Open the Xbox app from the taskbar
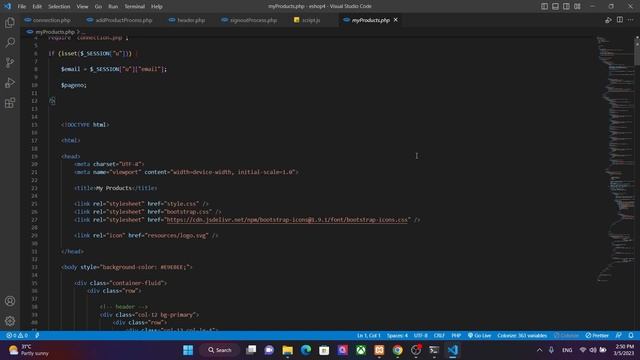This screenshot has height=360, width=640. 361,350
